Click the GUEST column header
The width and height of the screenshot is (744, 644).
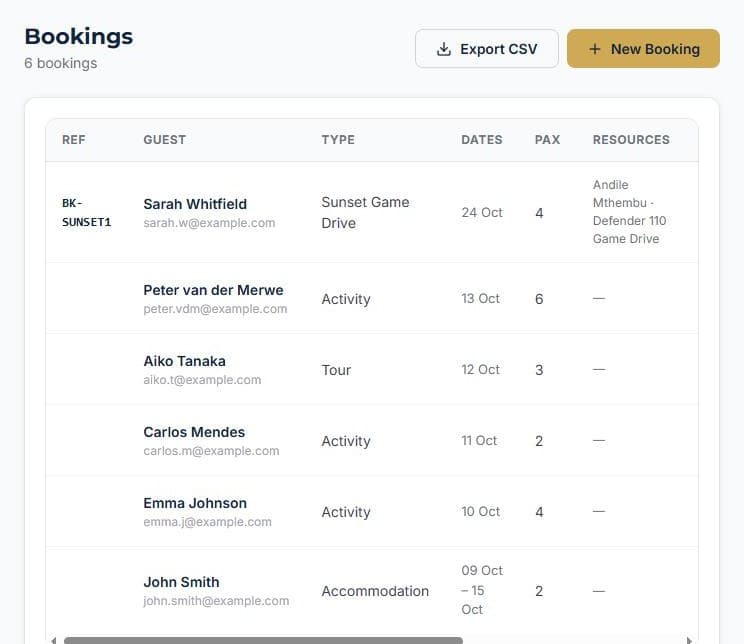pos(165,140)
